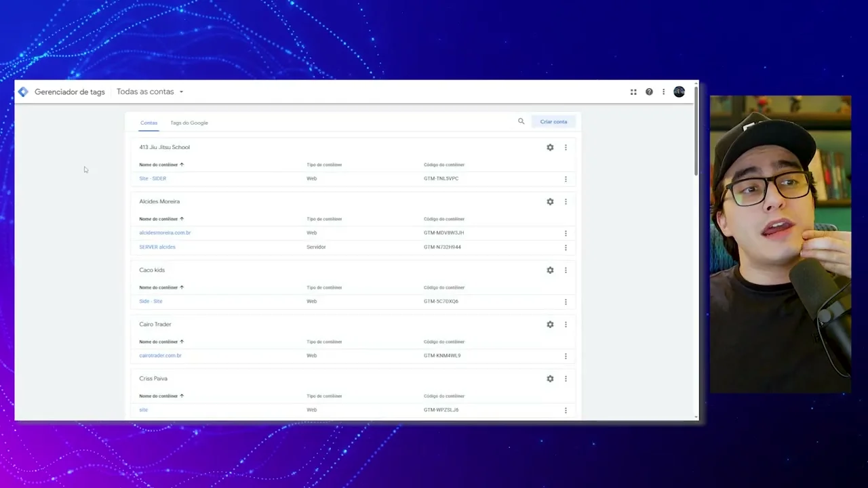The width and height of the screenshot is (868, 488).
Task: Sort Alcides Moreira containers by name arrow
Action: pos(182,219)
